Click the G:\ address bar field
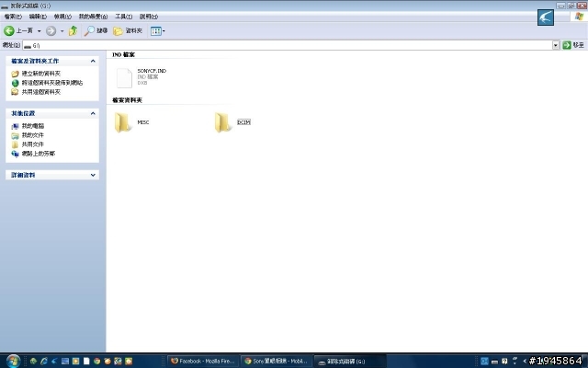588x368 pixels. pos(288,45)
